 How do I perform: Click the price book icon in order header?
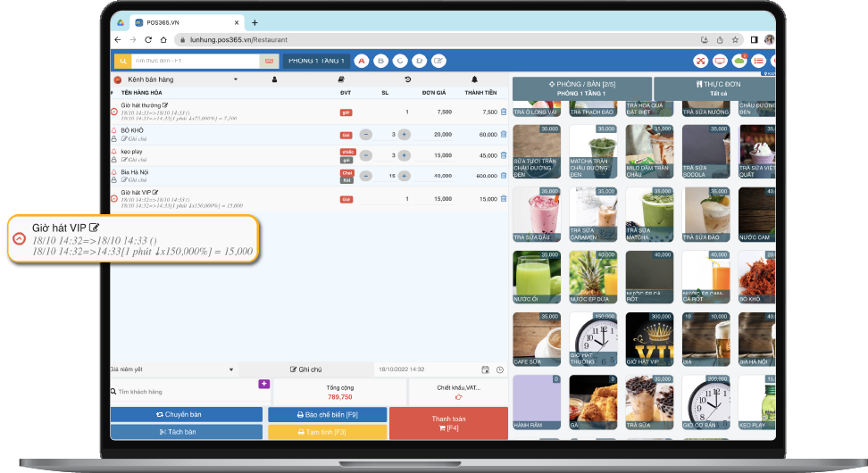[x=341, y=79]
